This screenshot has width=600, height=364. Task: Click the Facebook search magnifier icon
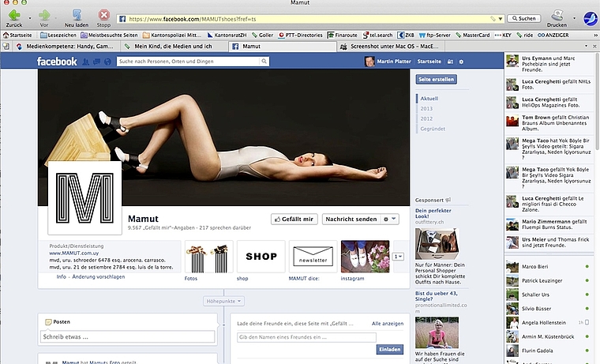[x=264, y=62]
